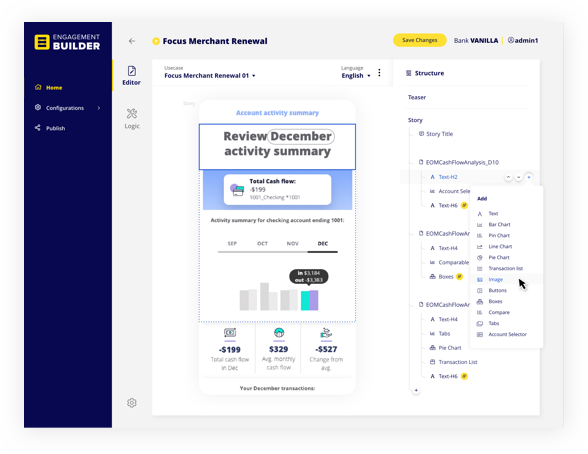This screenshot has height=454, width=588.
Task: Click plus icon at bottom of Story tree
Action: pyautogui.click(x=416, y=390)
